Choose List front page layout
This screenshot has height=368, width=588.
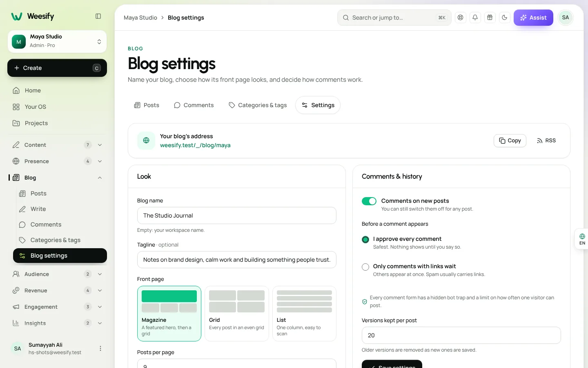(x=304, y=314)
